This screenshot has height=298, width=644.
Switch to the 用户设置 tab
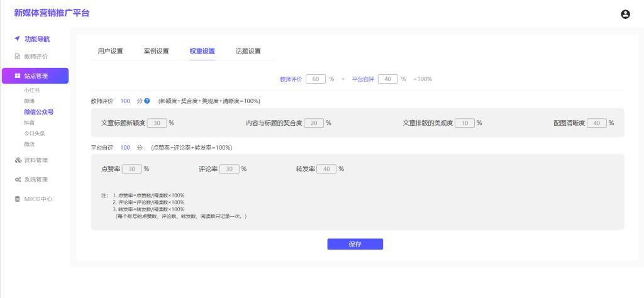pyautogui.click(x=110, y=51)
